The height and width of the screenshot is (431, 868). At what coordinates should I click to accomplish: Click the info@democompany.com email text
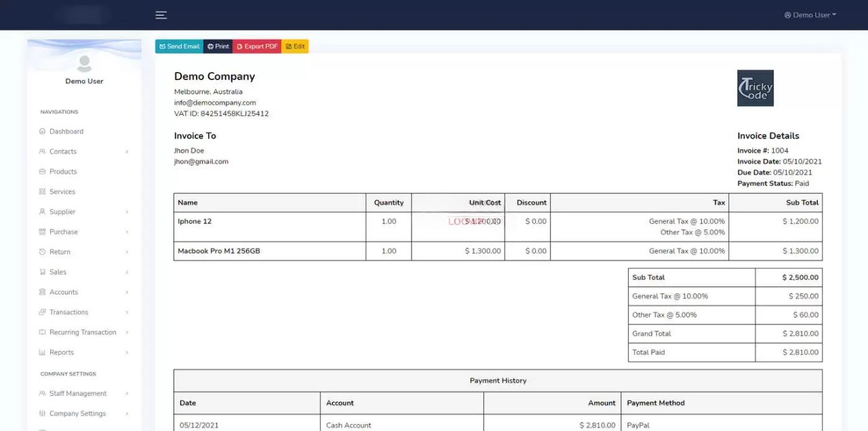click(215, 102)
